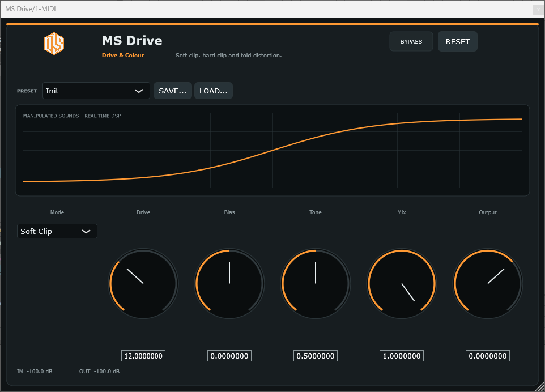Click the Tone knob

click(x=316, y=284)
